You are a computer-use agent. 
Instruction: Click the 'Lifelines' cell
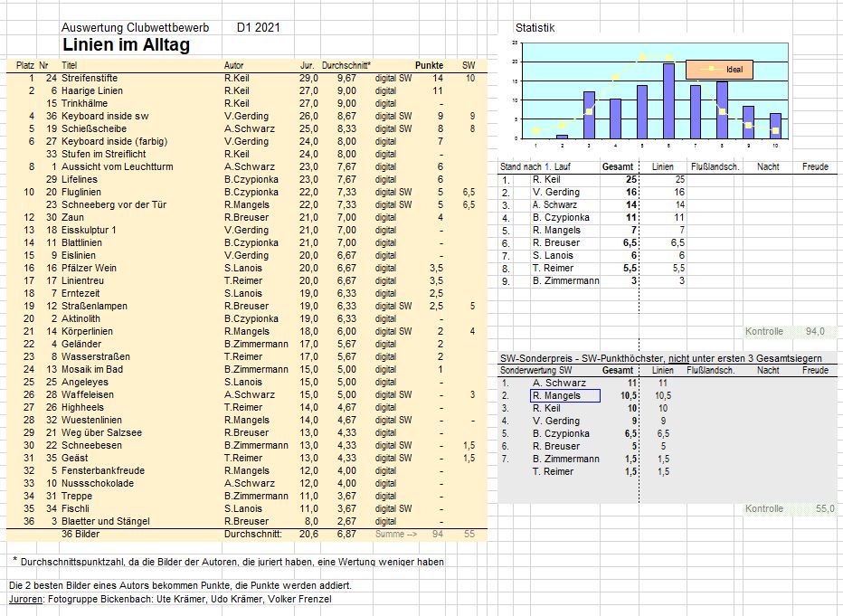(x=80, y=179)
